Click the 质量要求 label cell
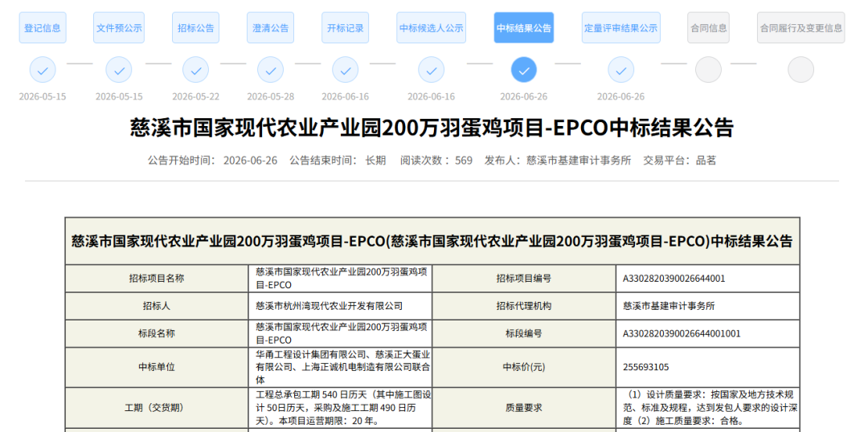This screenshot has width=868, height=432. [x=524, y=408]
